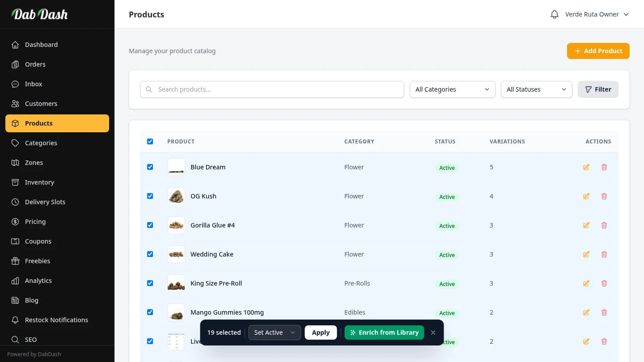644x362 pixels.
Task: Click the notification bell icon
Action: coord(555,14)
